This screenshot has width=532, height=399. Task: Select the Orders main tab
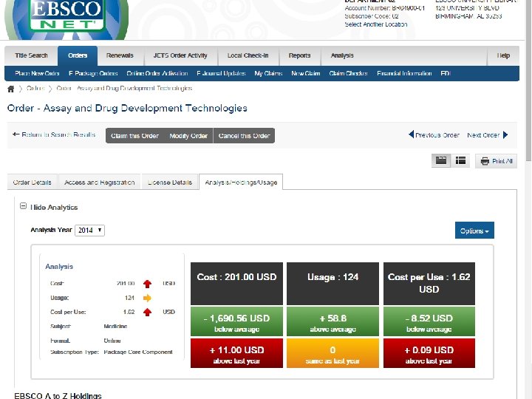pos(78,55)
